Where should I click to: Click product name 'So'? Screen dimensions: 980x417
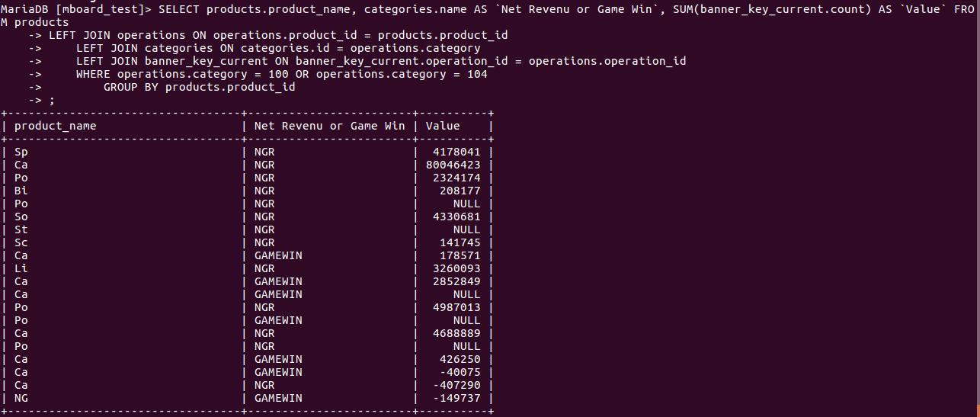21,217
